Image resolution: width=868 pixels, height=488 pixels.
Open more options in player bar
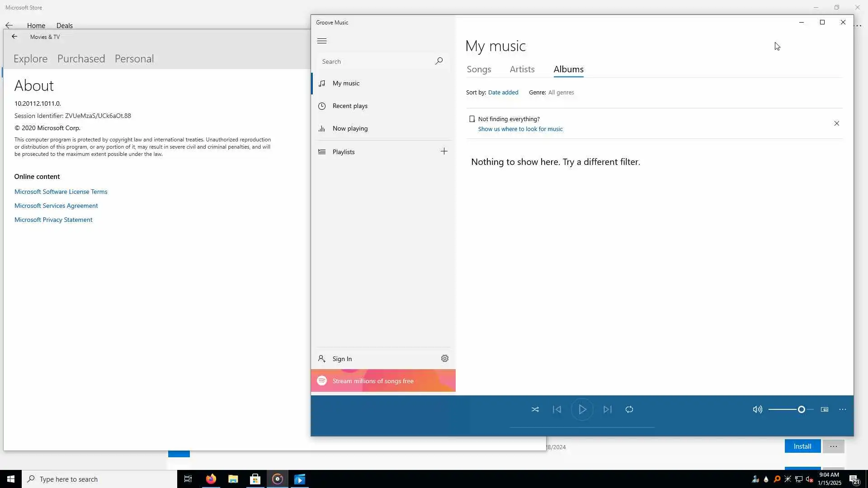pyautogui.click(x=843, y=409)
